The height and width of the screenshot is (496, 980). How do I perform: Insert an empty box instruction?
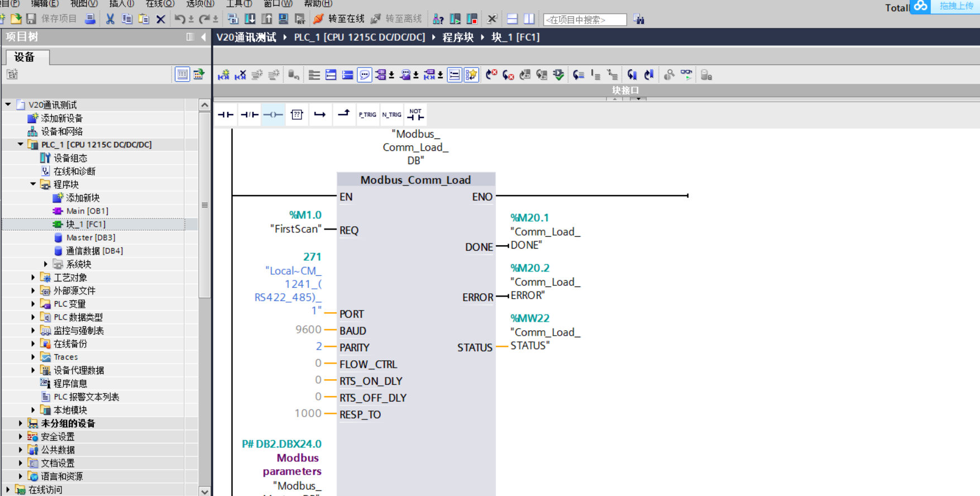[297, 115]
